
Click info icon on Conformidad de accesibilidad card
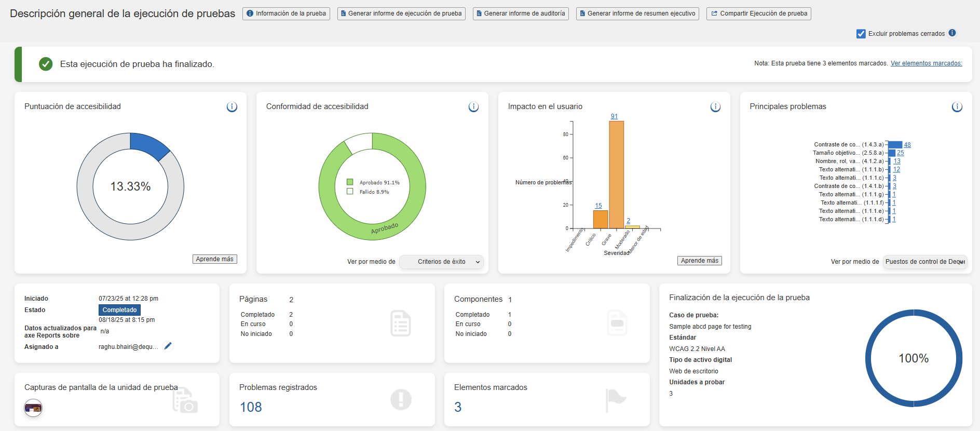tap(473, 107)
